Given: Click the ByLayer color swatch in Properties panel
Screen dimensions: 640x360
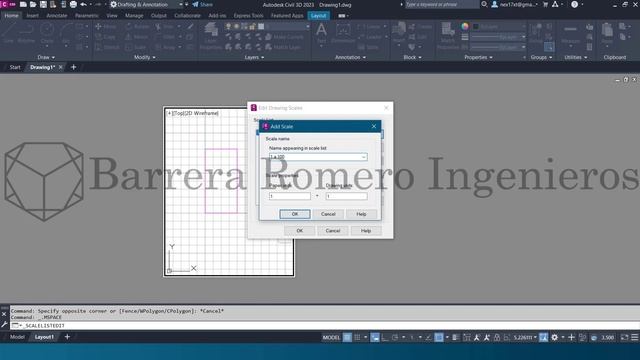Looking at the screenshot, I should [x=476, y=27].
